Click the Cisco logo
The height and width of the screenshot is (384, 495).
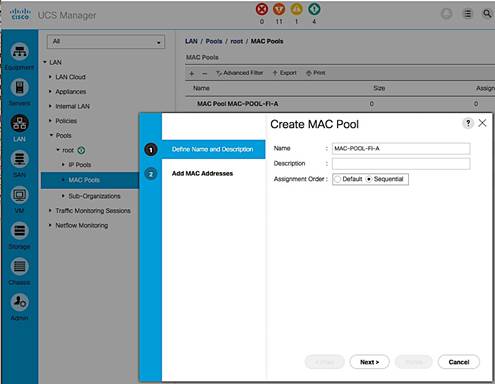20,14
